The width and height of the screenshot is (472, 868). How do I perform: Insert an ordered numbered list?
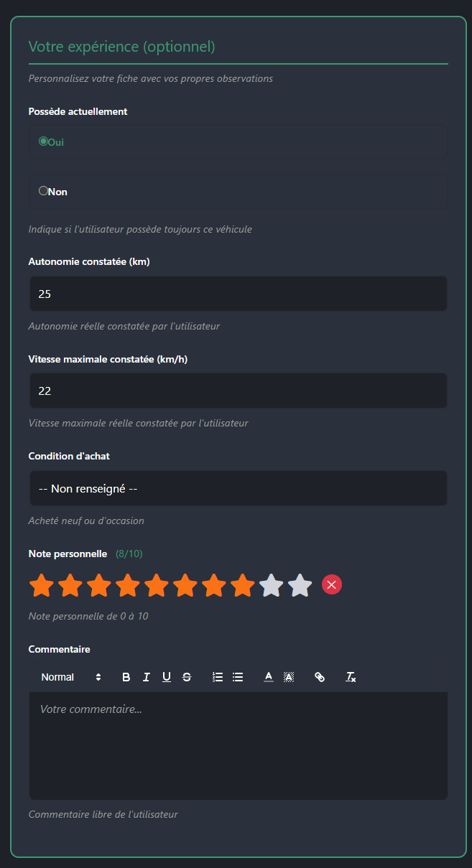pyautogui.click(x=218, y=677)
